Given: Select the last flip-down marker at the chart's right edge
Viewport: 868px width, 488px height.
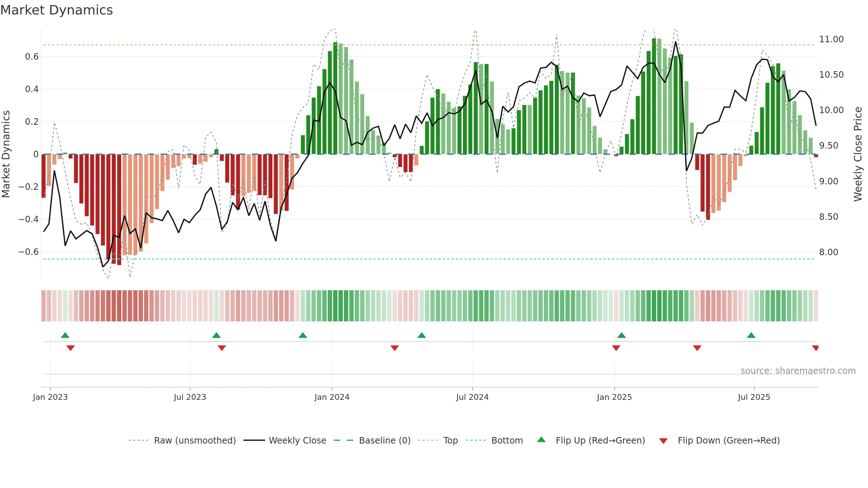Looking at the screenshot, I should click(x=815, y=348).
